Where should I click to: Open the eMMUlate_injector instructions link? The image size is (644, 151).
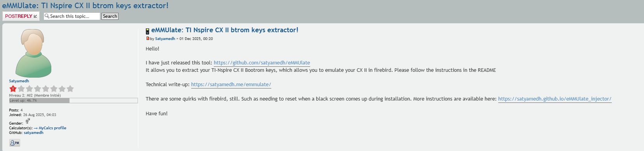pos(555,99)
